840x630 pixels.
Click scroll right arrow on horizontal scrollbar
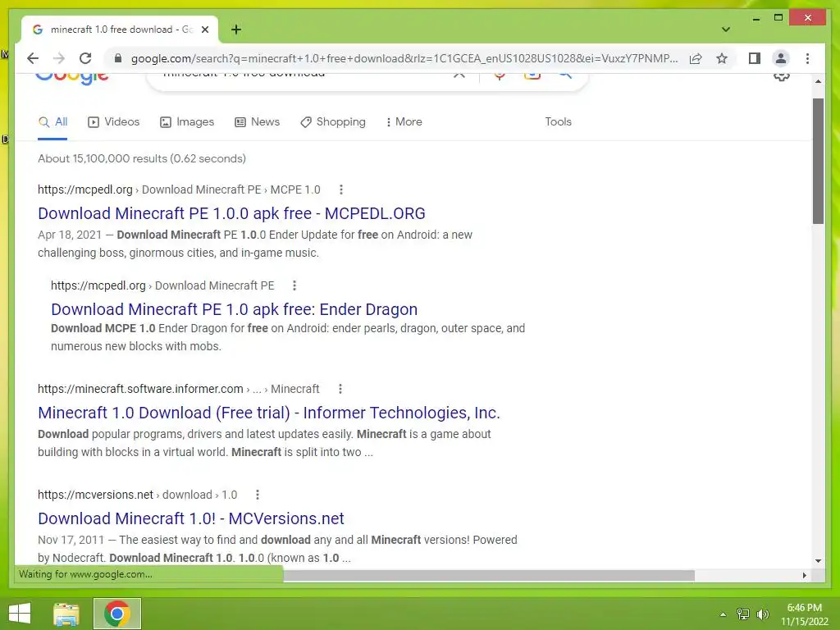[x=804, y=575]
